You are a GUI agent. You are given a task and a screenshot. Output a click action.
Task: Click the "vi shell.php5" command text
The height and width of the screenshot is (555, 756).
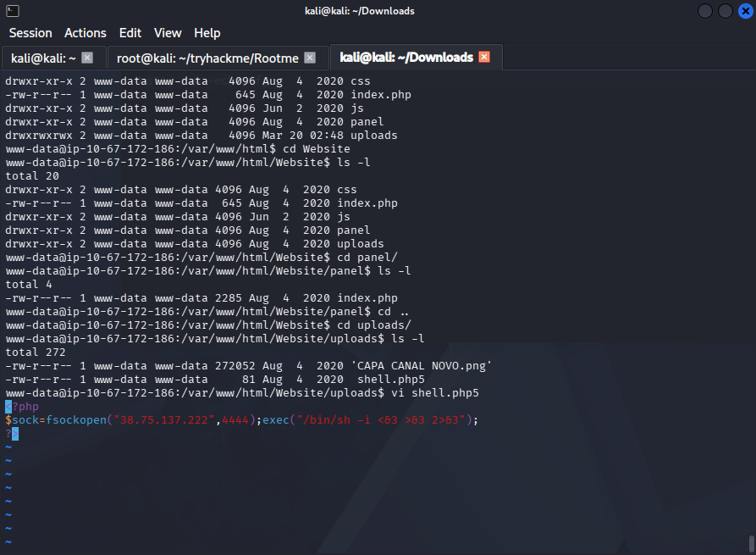(x=435, y=393)
